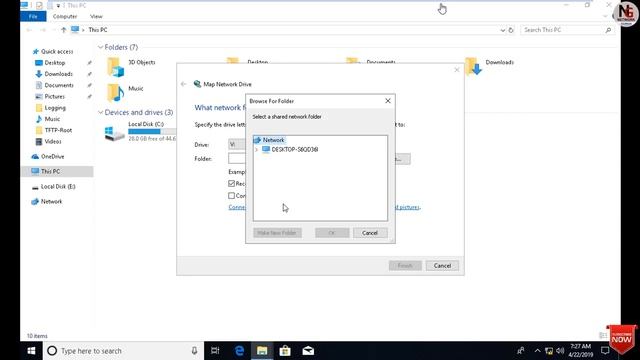This screenshot has width=640, height=360.
Task: Go up one folder level in Explorer
Action: click(x=63, y=30)
